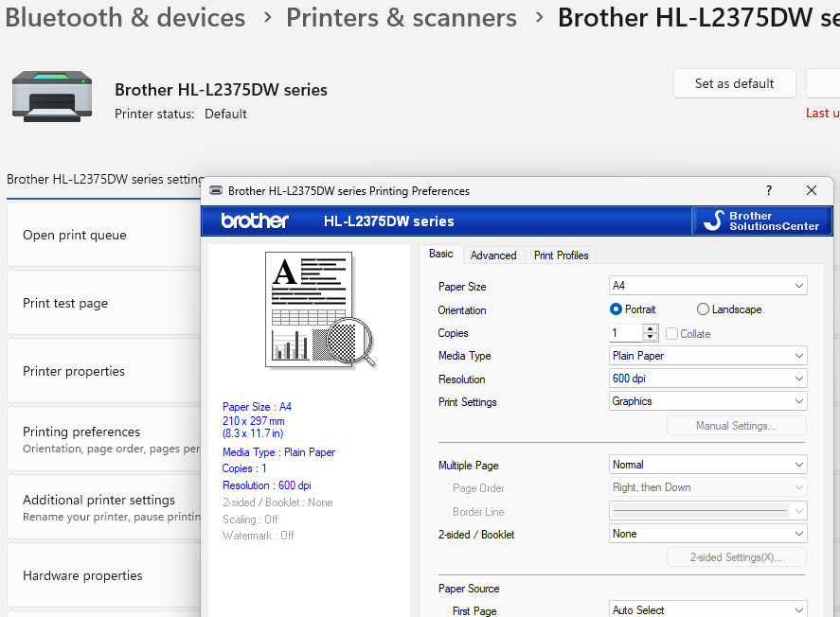Click the Copies number field
840x617 pixels.
pos(625,333)
